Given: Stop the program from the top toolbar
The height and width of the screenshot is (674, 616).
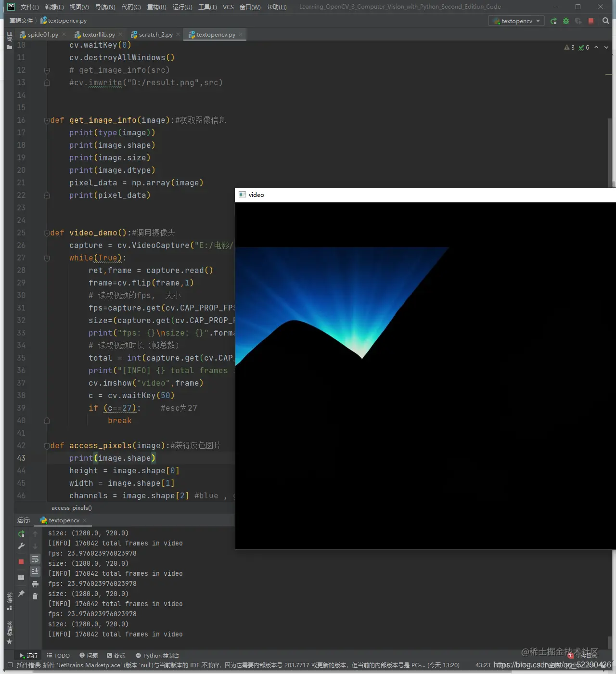Looking at the screenshot, I should coord(591,21).
